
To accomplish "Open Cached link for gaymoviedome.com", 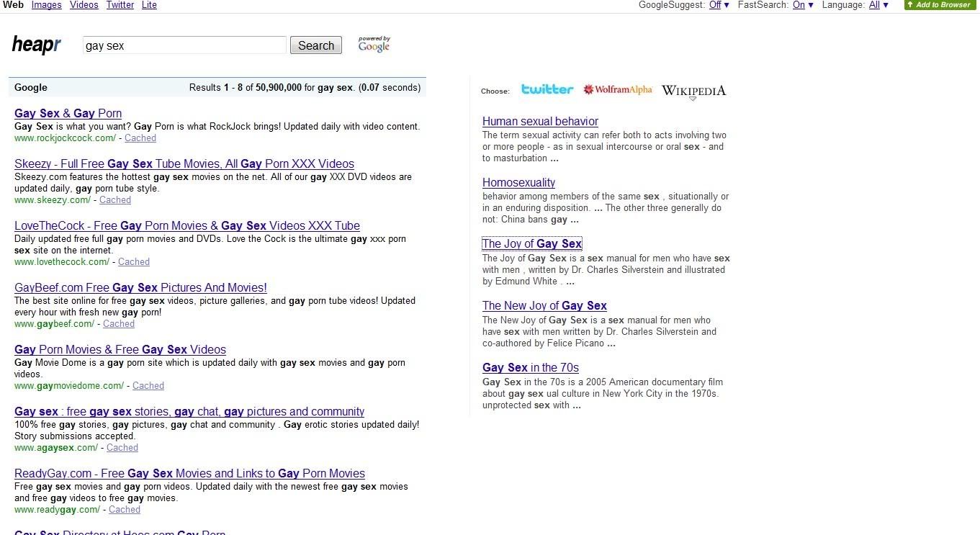I will click(148, 386).
